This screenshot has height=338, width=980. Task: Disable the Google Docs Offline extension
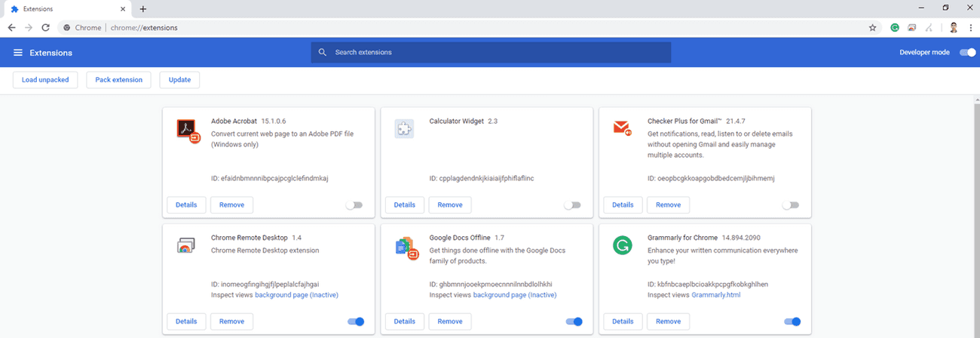pos(574,321)
